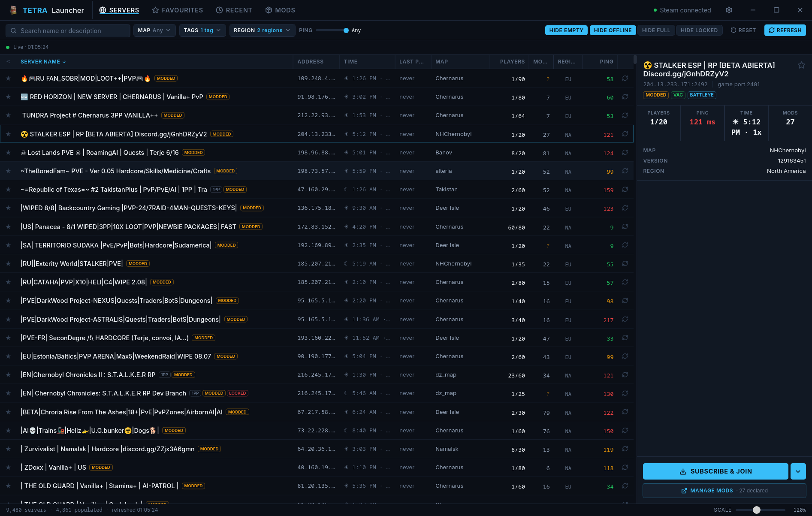Focus the server name search field
The image size is (812, 516).
pos(68,31)
